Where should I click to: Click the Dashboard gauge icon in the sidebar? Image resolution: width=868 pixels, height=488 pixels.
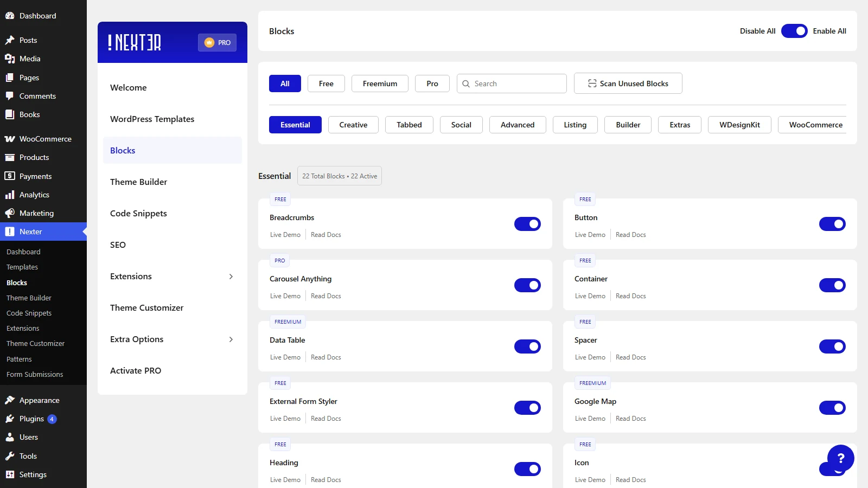(10, 16)
